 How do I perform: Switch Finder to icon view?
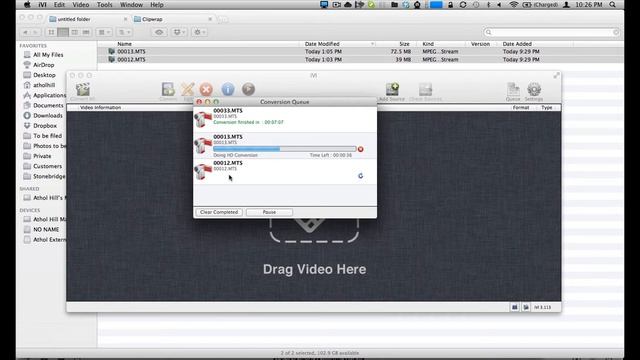tap(51, 32)
